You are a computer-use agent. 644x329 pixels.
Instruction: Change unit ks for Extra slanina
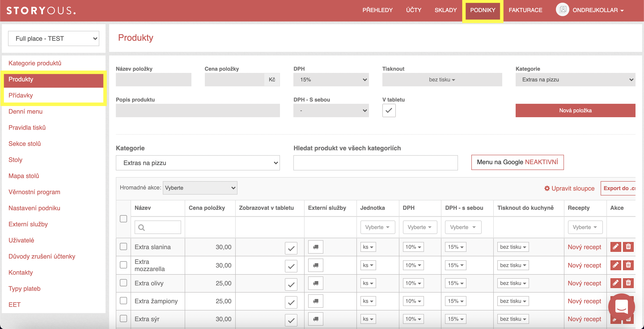[368, 247]
